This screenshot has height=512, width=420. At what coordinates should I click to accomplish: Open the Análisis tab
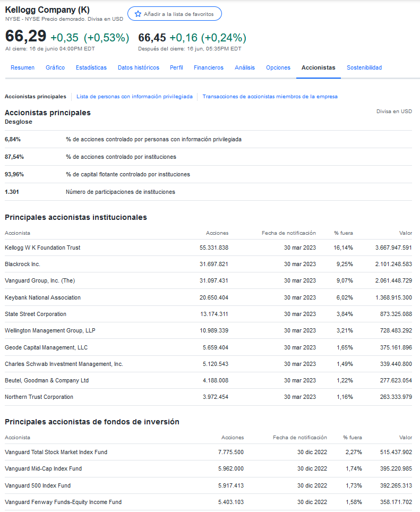click(x=245, y=67)
